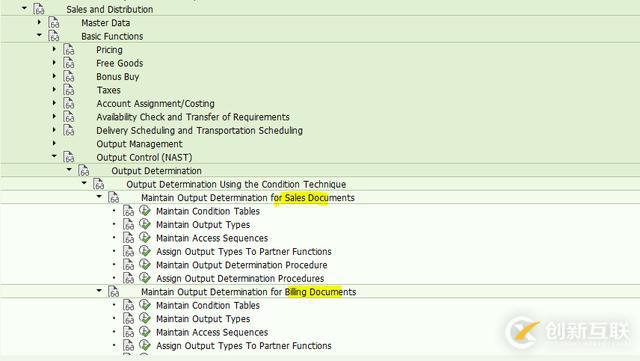
Task: Expand the Output Management node
Action: (x=54, y=143)
